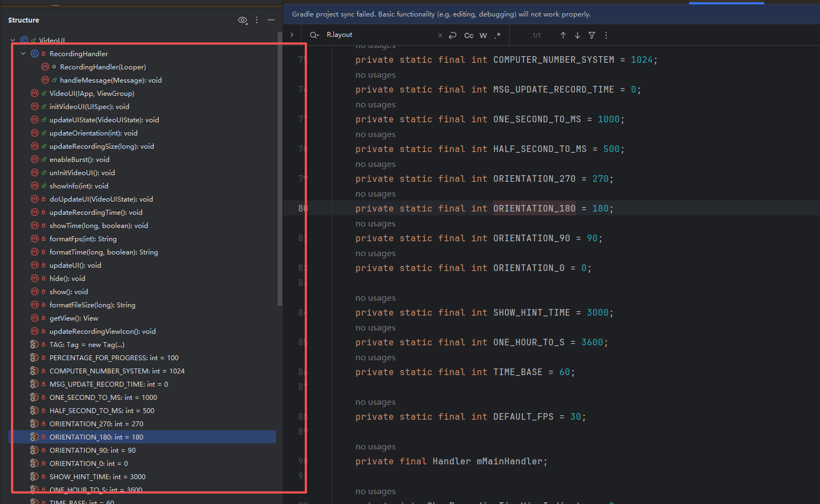Select formatFps(int): String method
820x504 pixels.
click(x=83, y=239)
